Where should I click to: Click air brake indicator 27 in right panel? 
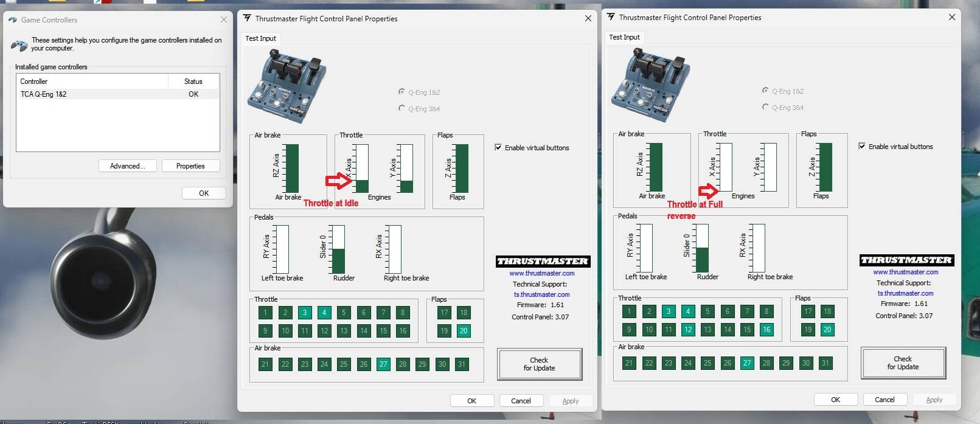click(747, 363)
